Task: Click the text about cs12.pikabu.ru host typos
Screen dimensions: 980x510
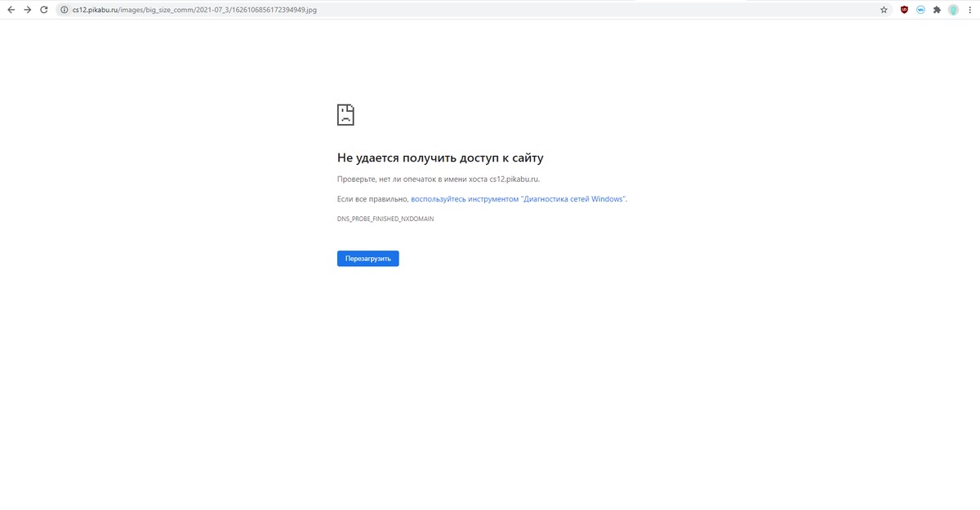Action: pos(439,179)
